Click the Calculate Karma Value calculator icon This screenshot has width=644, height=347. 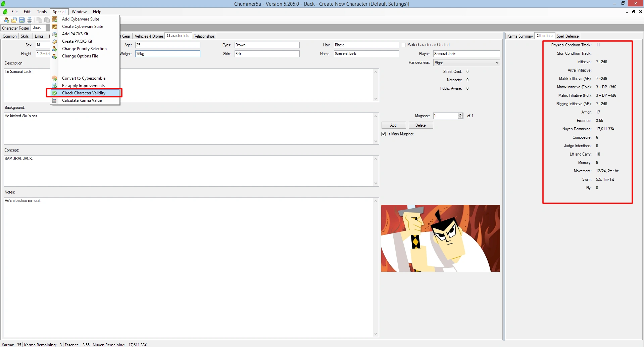tap(54, 100)
